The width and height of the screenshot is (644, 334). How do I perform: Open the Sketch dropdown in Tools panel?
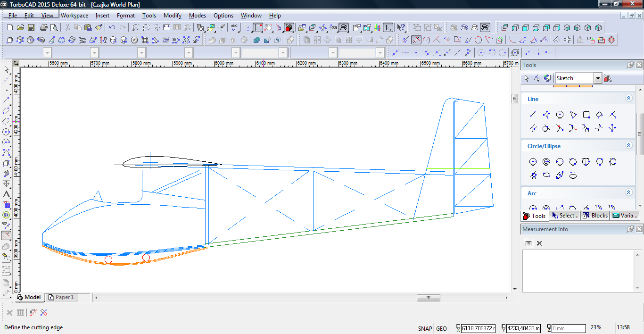[x=598, y=78]
